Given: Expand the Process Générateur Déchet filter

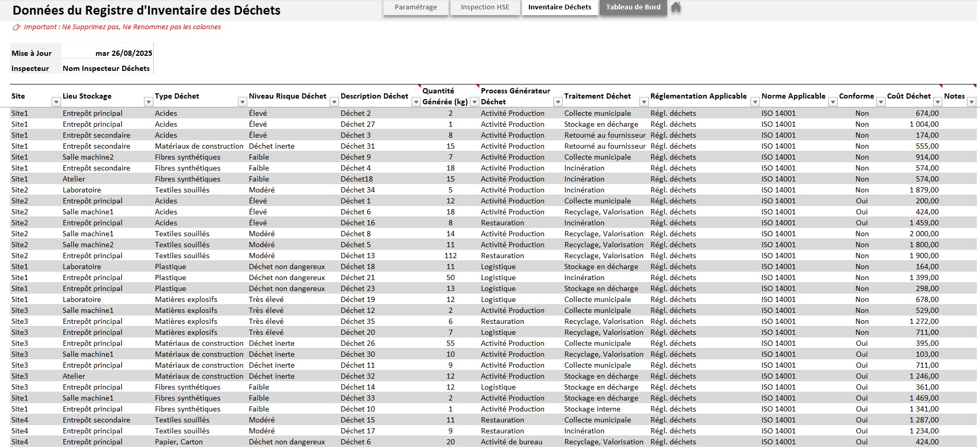Looking at the screenshot, I should click(x=558, y=102).
